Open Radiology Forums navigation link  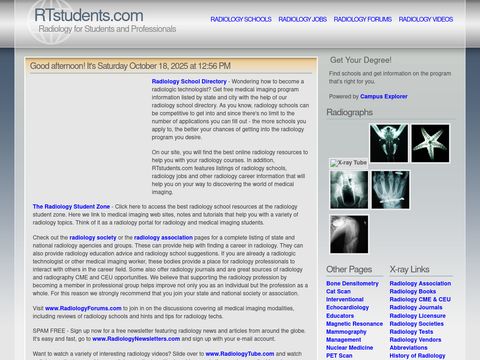tap(363, 19)
